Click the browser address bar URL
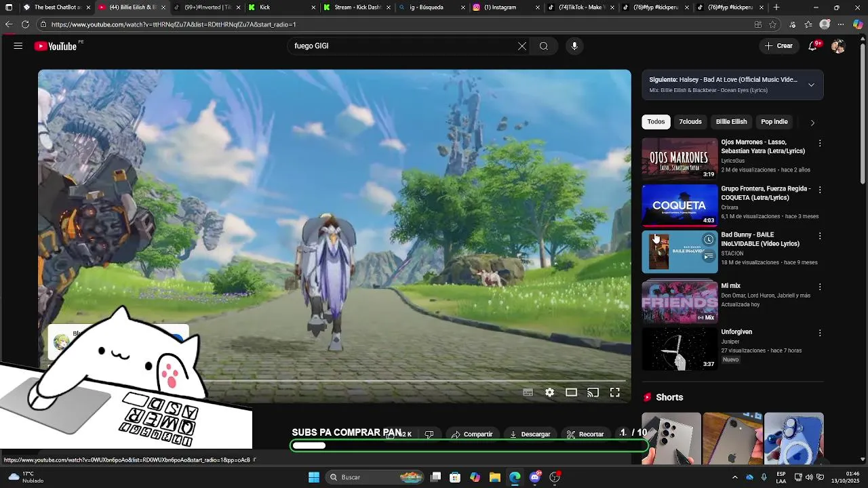 tap(174, 24)
